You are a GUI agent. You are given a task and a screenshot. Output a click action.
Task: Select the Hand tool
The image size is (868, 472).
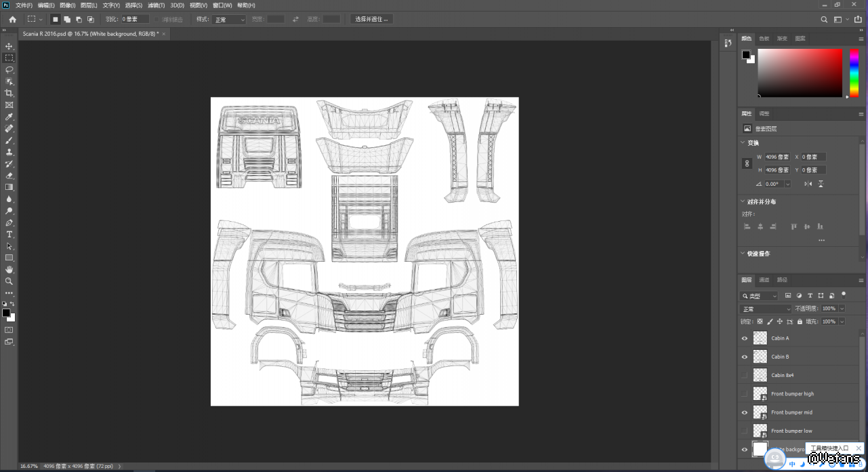click(9, 269)
